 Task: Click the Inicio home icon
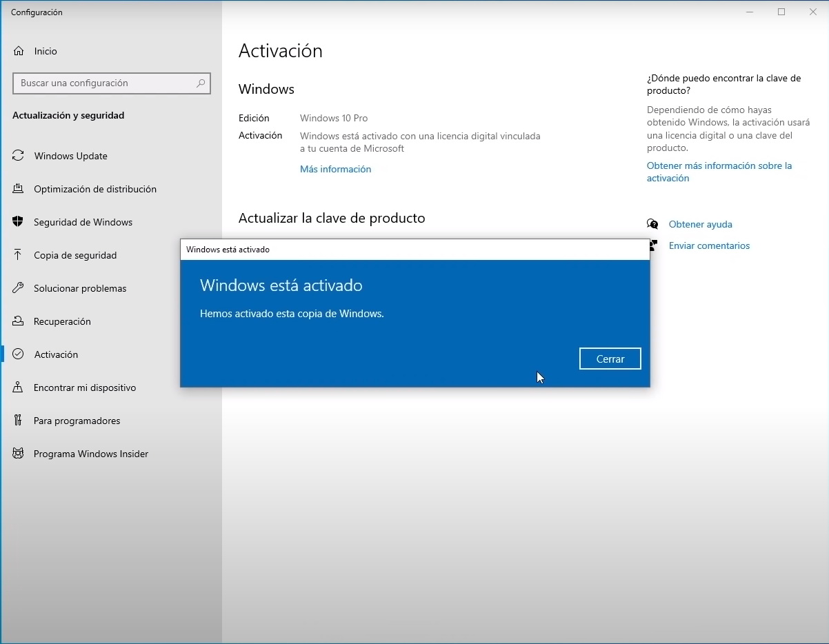19,51
